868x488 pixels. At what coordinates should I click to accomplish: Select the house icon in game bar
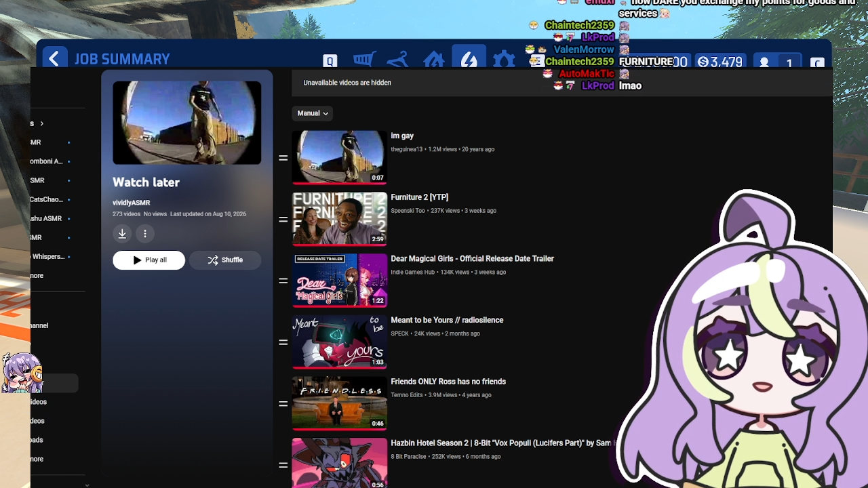434,60
